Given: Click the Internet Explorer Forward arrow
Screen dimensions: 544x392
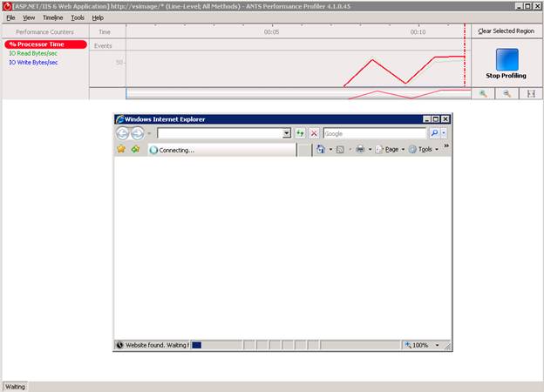Looking at the screenshot, I should (x=138, y=133).
